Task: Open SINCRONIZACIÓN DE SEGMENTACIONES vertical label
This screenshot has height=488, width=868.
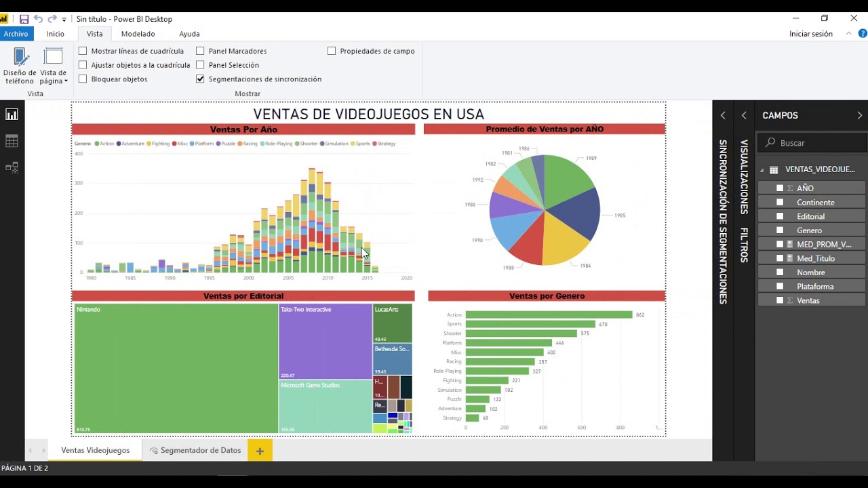Action: tap(723, 222)
